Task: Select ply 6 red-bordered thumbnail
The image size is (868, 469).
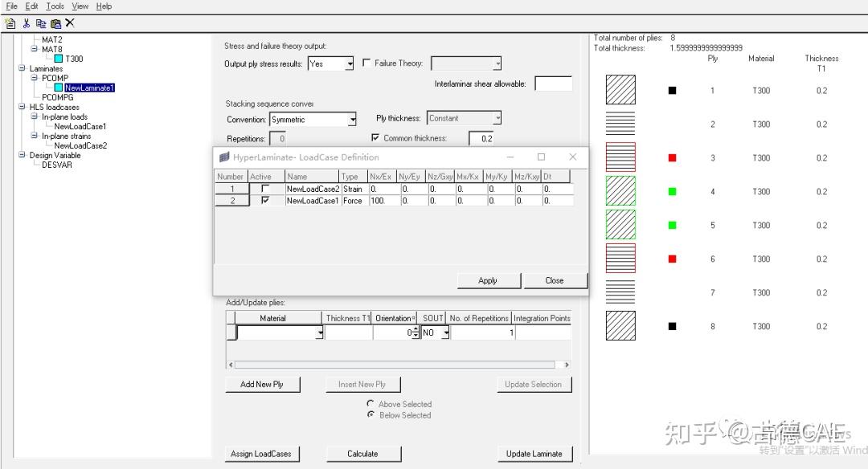Action: click(620, 259)
